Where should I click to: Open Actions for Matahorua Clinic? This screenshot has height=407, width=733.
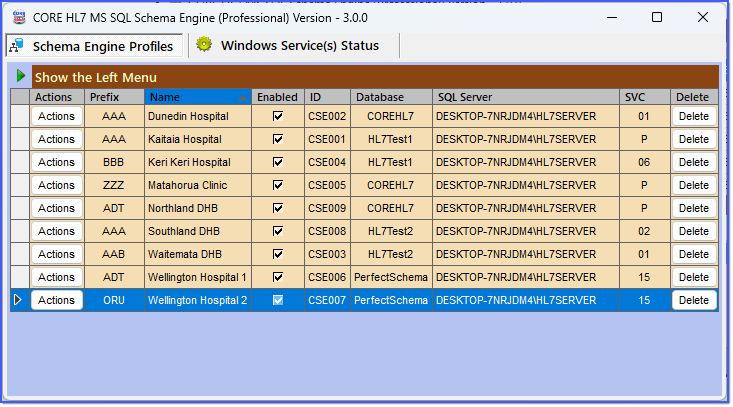point(57,185)
